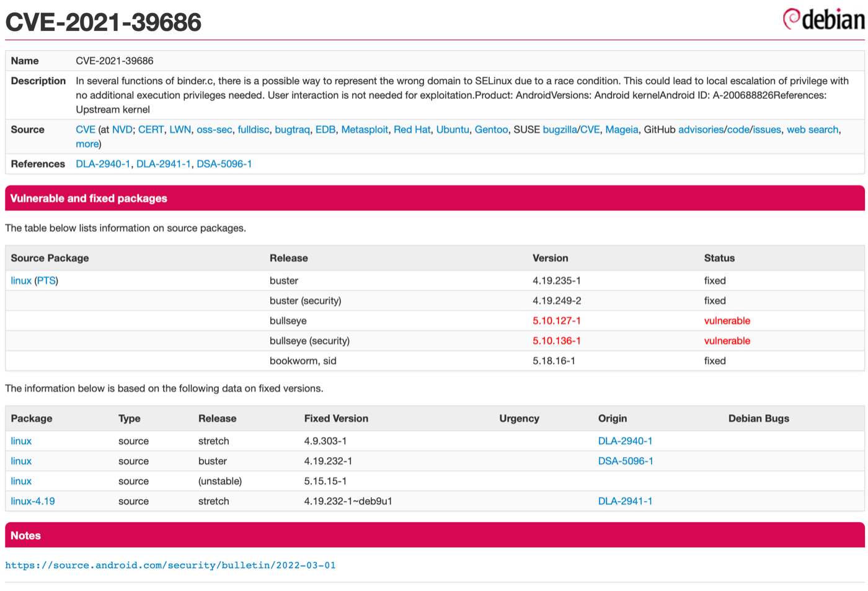This screenshot has height=591, width=868.
Task: Click the 'Source Package' column header
Action: pyautogui.click(x=50, y=258)
